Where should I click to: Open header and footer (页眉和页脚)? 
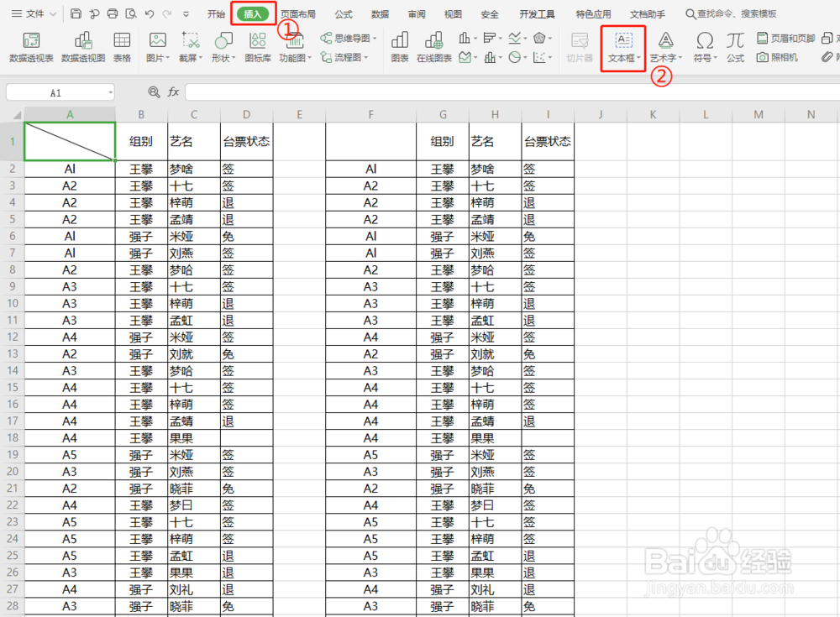tap(786, 38)
